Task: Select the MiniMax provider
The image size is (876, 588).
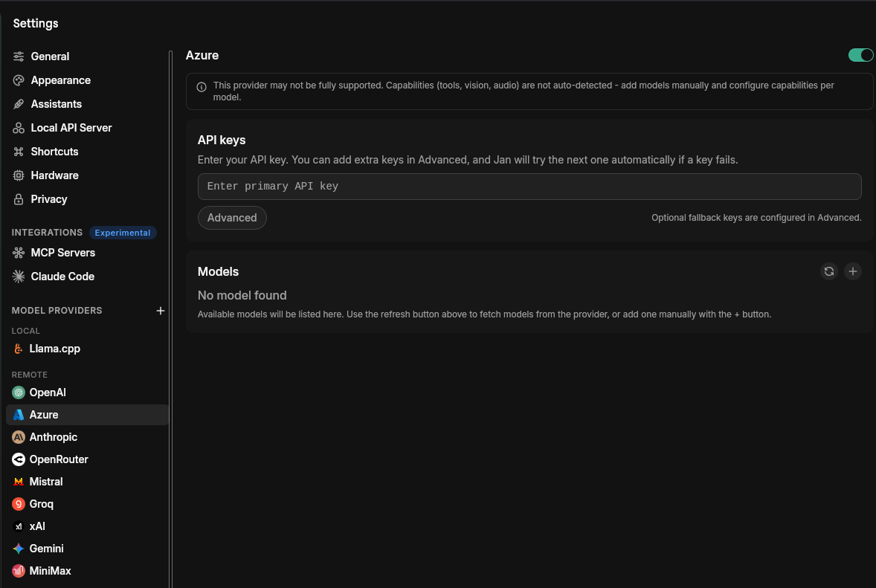Action: pos(87,571)
